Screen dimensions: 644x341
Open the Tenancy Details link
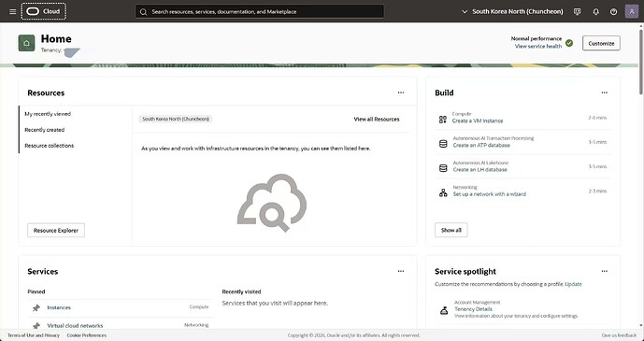[473, 309]
